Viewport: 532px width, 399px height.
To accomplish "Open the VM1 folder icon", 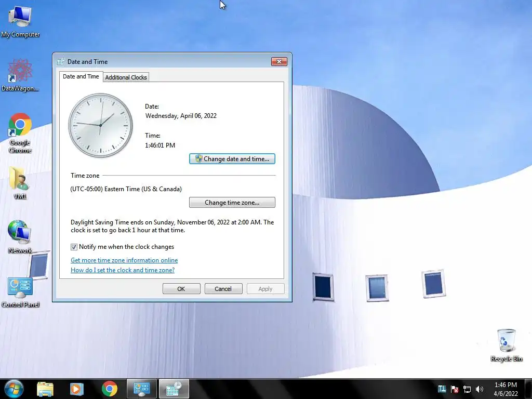I will (x=19, y=182).
